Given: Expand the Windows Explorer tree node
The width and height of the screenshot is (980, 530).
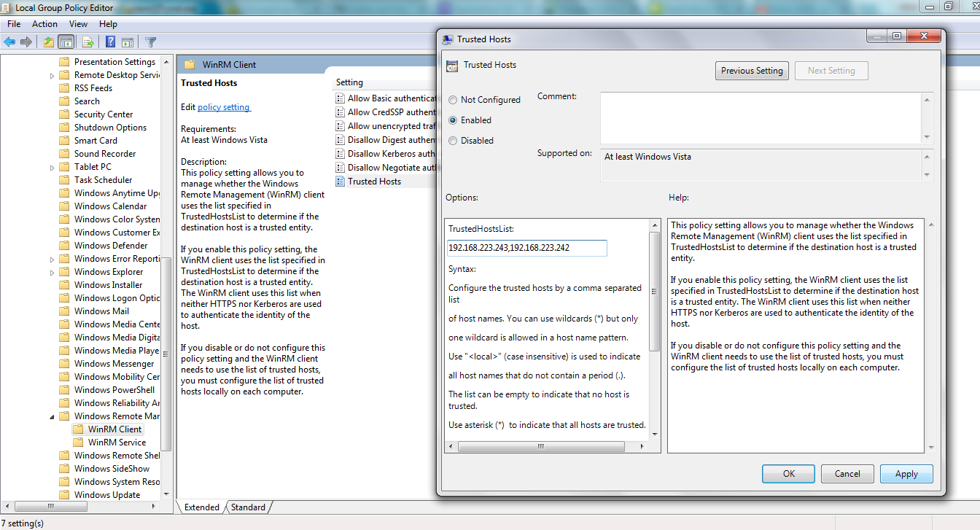Looking at the screenshot, I should (x=52, y=273).
